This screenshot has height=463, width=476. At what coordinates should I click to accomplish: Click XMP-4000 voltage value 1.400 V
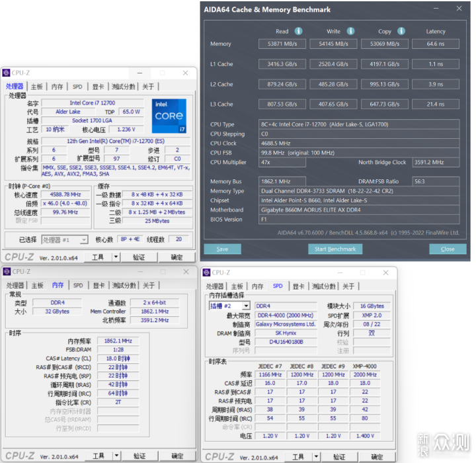click(x=365, y=436)
